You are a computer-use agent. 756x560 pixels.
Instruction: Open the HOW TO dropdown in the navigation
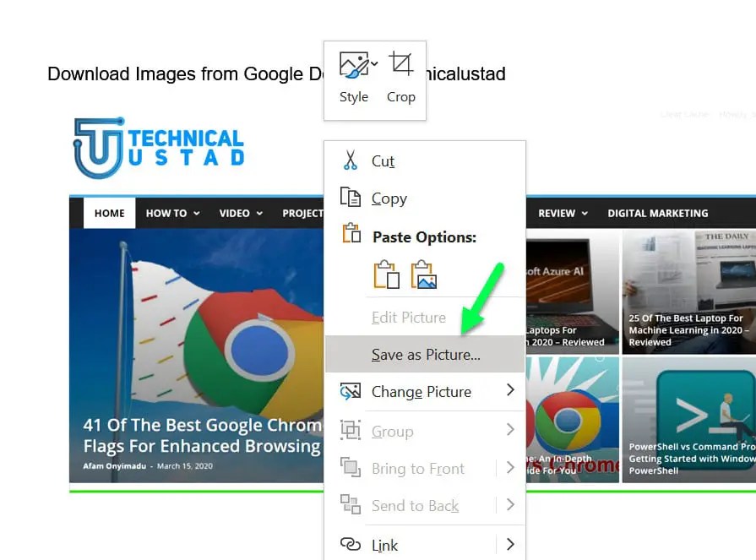[172, 213]
